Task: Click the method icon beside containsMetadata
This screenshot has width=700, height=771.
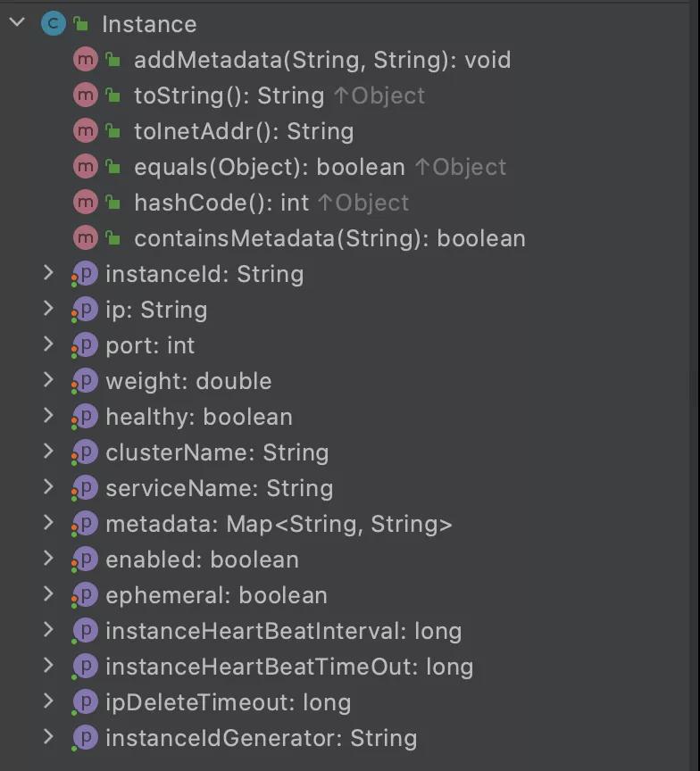Action: pos(85,238)
